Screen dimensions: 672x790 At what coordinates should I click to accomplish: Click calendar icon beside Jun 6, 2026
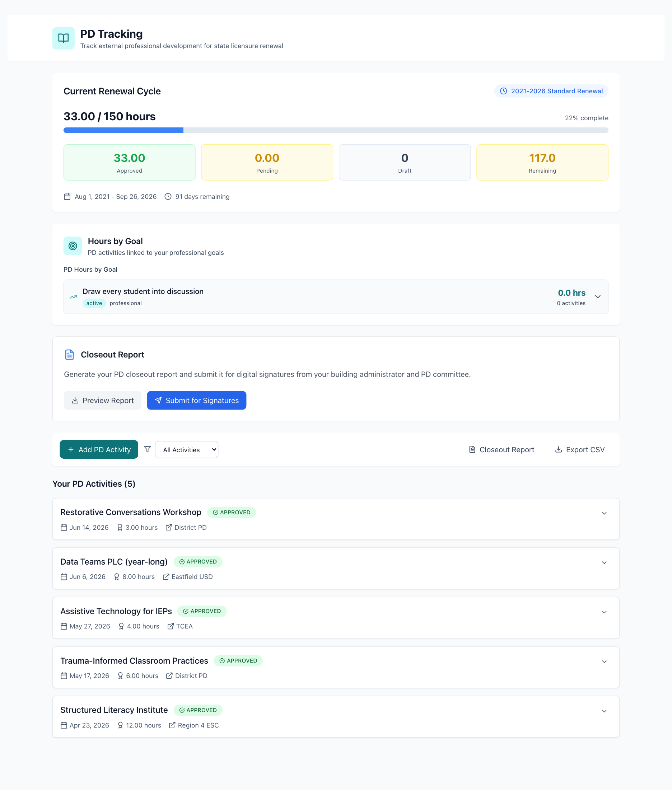pyautogui.click(x=64, y=577)
